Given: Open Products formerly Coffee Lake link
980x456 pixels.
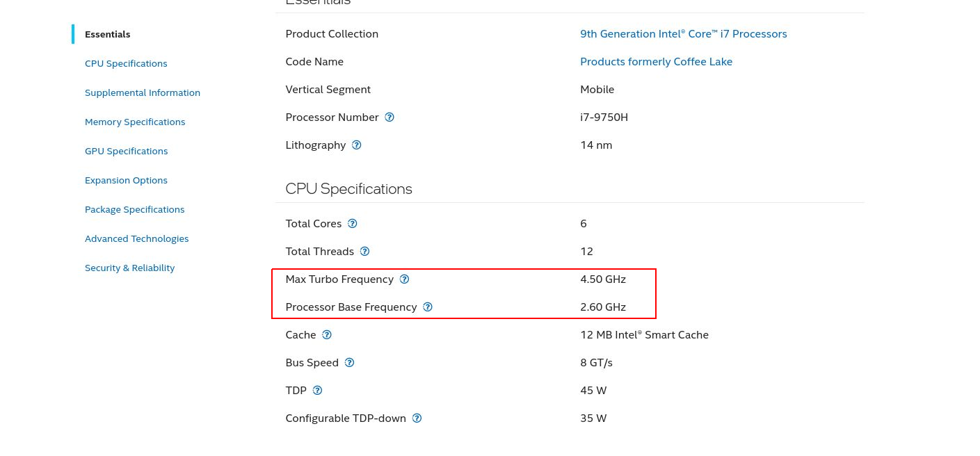Looking at the screenshot, I should [656, 62].
